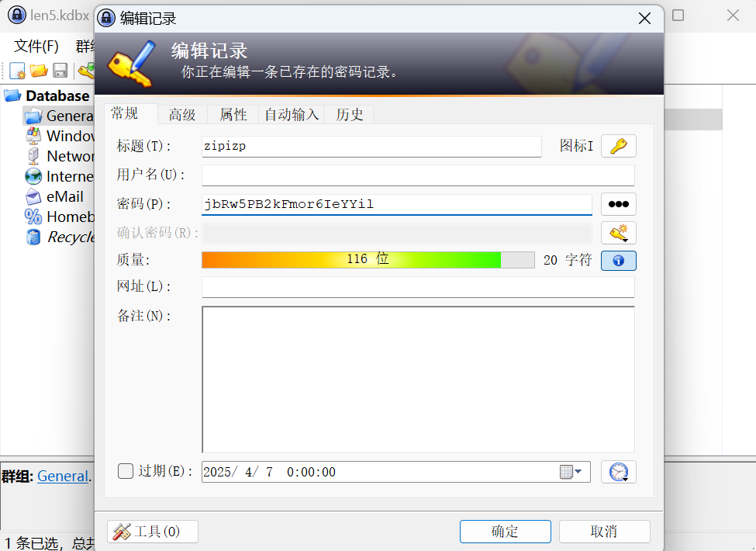The image size is (756, 551).
Task: Open the 工具 tools dropdown button
Action: pos(152,532)
